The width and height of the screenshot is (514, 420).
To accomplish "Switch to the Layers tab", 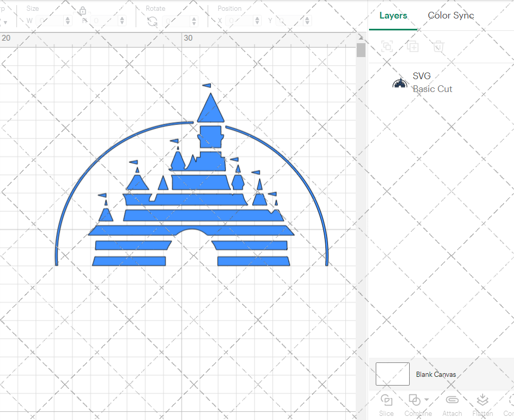I will click(393, 15).
